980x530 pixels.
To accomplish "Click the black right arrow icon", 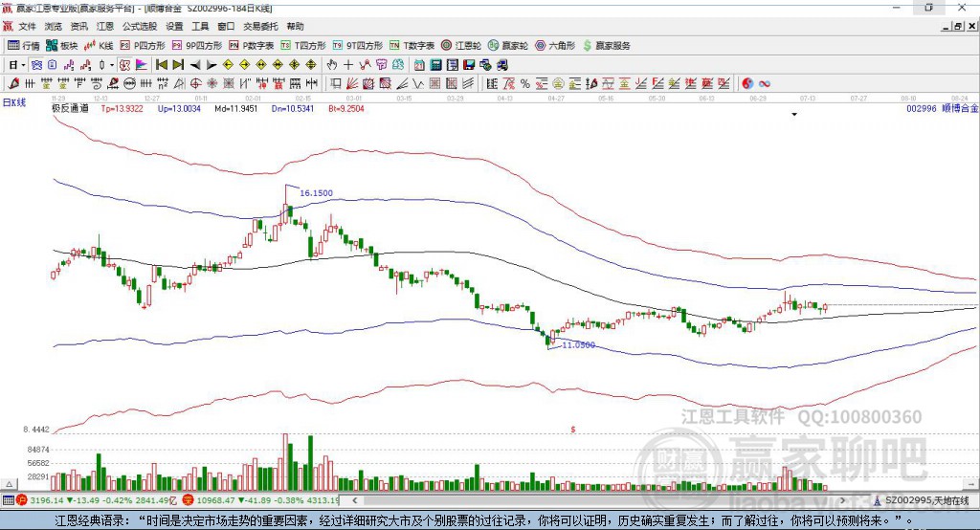I will coord(212,65).
